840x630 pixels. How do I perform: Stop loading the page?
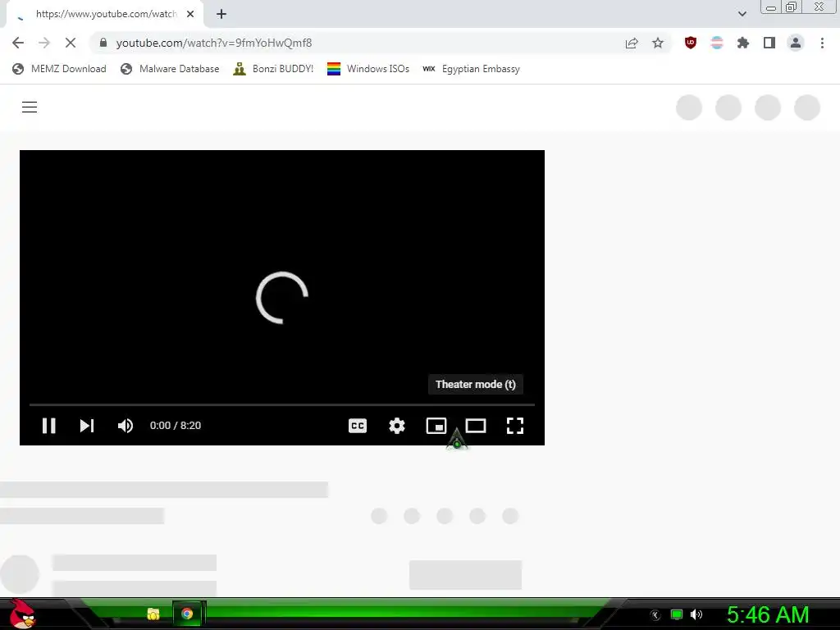(x=71, y=43)
